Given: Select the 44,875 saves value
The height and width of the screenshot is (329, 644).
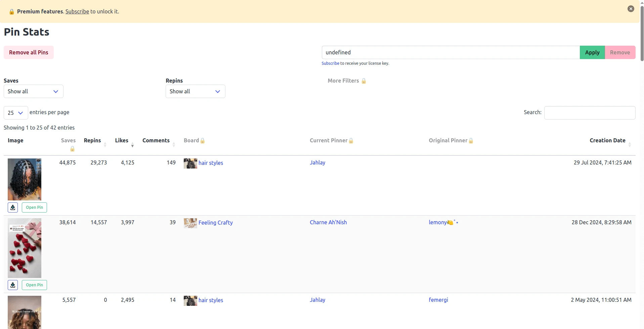Looking at the screenshot, I should click(x=68, y=162).
